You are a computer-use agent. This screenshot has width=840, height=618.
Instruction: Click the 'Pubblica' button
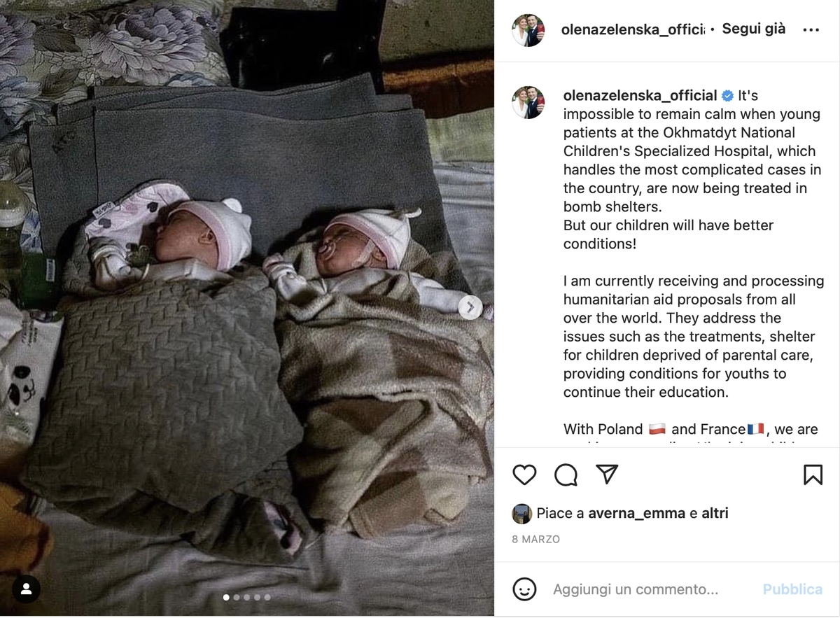[792, 589]
